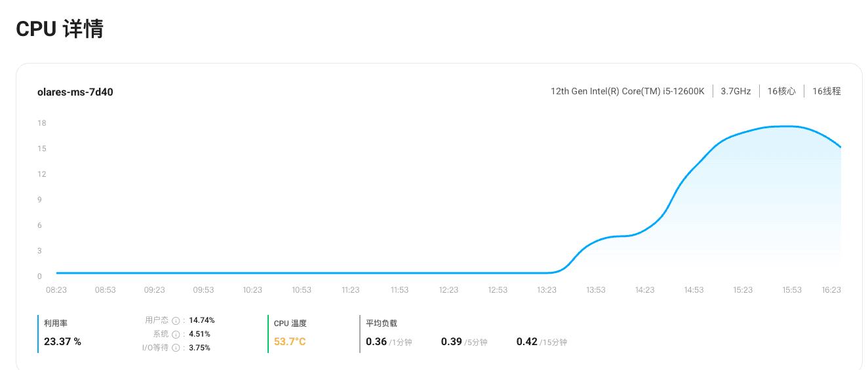The width and height of the screenshot is (868, 370).
Task: Click the 3.7GHz frequency label
Action: tap(736, 91)
